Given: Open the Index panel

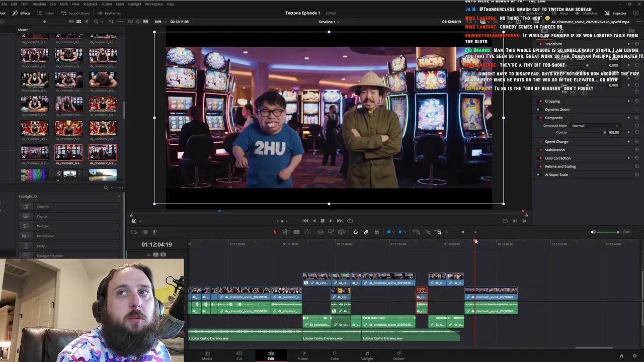Looking at the screenshot, I should pos(46,13).
